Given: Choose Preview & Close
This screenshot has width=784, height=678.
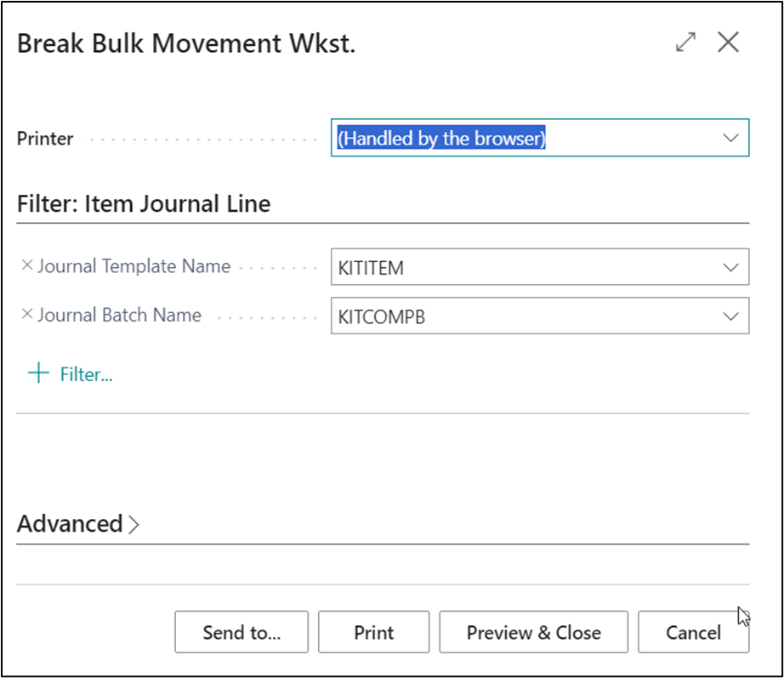Looking at the screenshot, I should tap(533, 632).
